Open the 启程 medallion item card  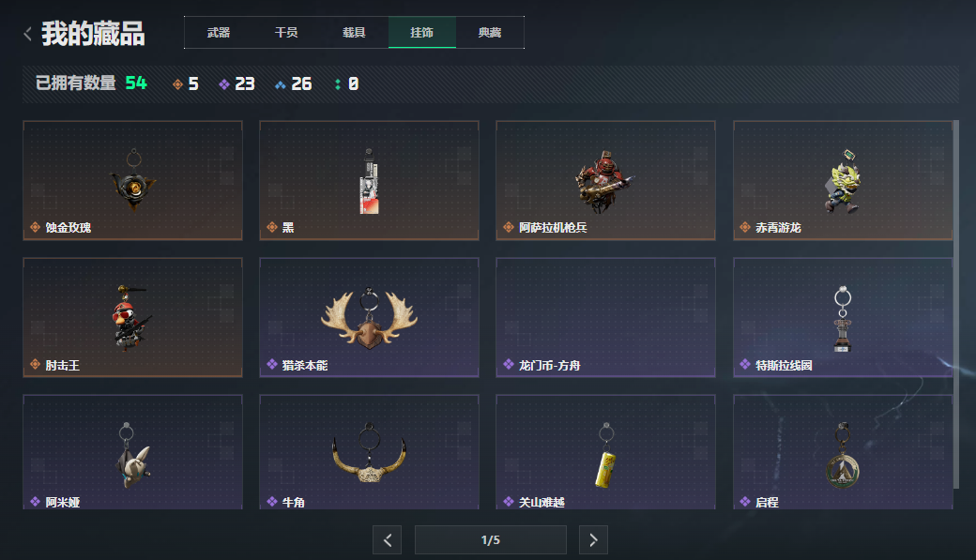[x=843, y=452]
